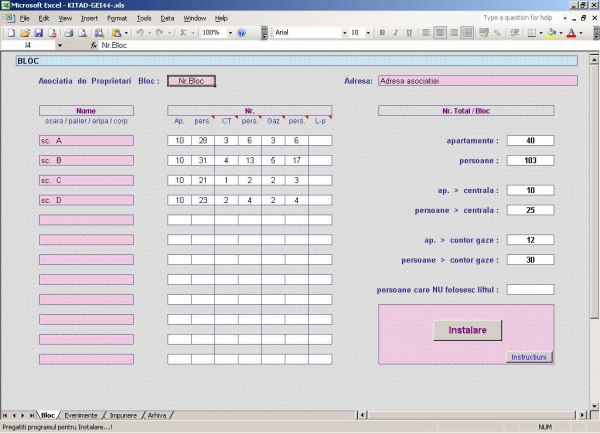Viewport: 600px width, 434px height.
Task: Jump to the first sheet tab with the navigation arrow
Action: [x=5, y=415]
